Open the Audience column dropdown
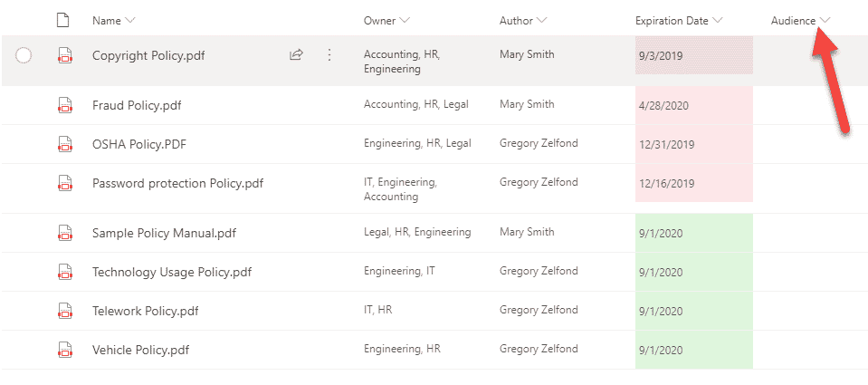Image resolution: width=868 pixels, height=385 pixels. pos(825,20)
